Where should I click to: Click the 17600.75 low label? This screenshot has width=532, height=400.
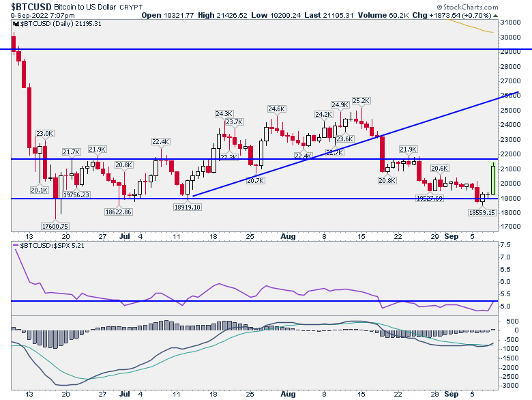pyautogui.click(x=55, y=226)
